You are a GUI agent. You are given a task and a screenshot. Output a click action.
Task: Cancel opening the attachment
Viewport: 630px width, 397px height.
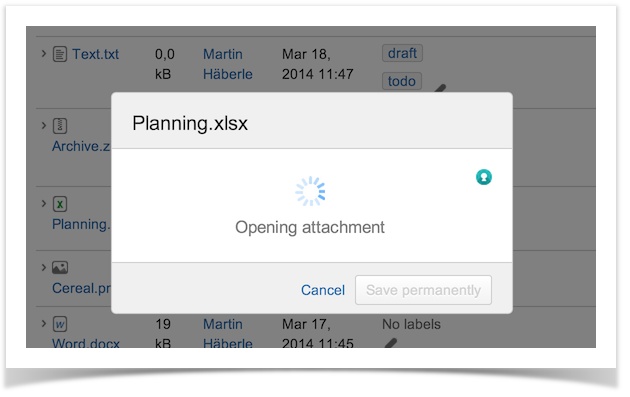[323, 290]
